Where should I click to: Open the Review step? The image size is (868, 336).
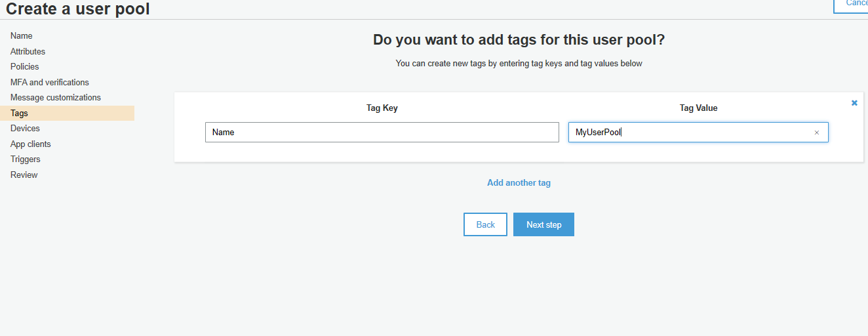(x=24, y=175)
